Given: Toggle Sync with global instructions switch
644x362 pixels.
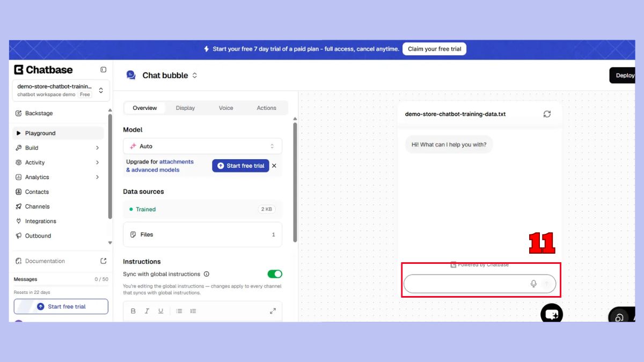Looking at the screenshot, I should pyautogui.click(x=275, y=274).
